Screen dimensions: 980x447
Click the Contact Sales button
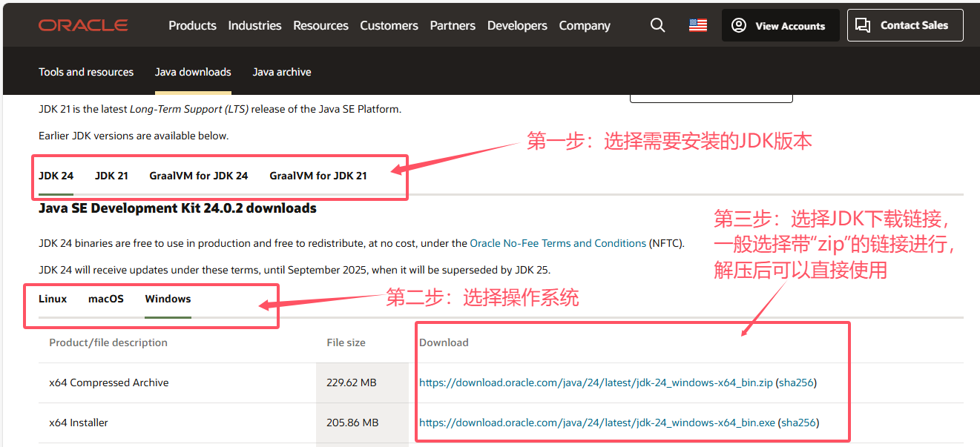click(x=905, y=25)
